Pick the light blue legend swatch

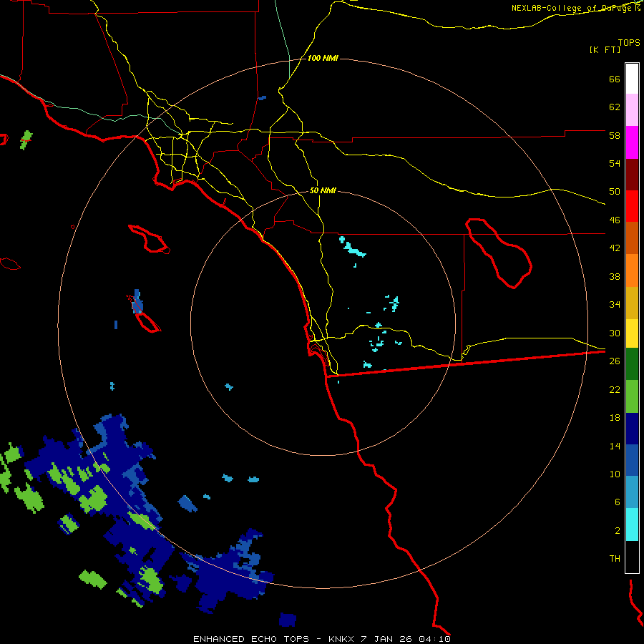pos(632,492)
